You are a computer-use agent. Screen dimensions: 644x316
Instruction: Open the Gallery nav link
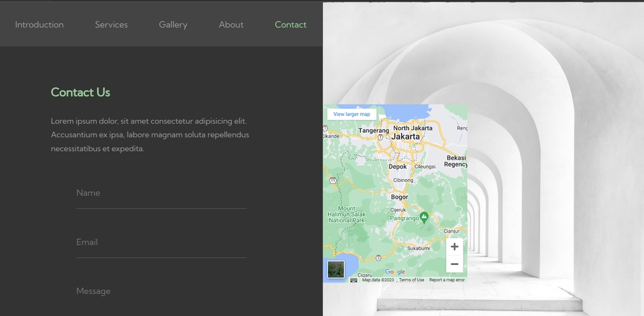click(x=173, y=25)
